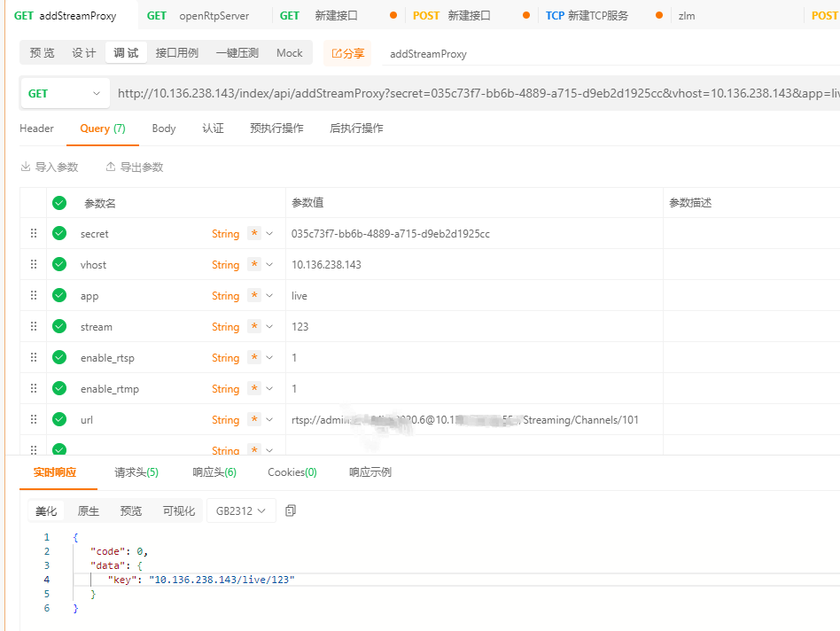The image size is (840, 631).
Task: Toggle required asterisk for secret parameter
Action: pos(254,233)
